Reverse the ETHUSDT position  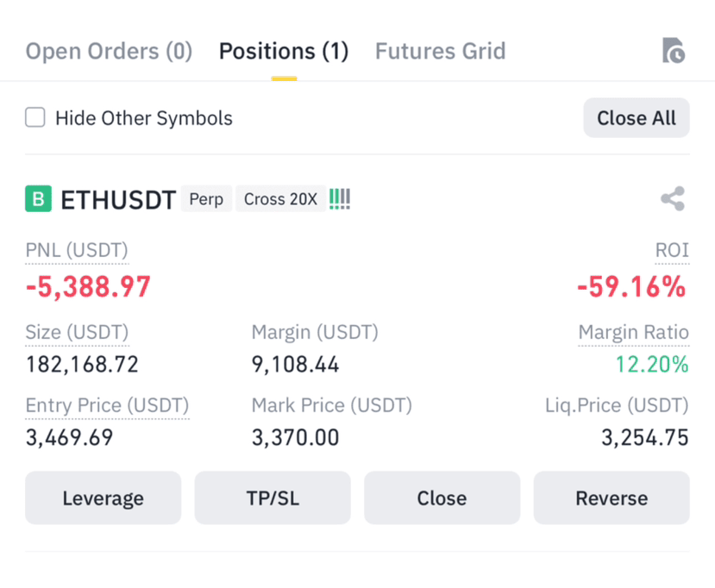612,497
